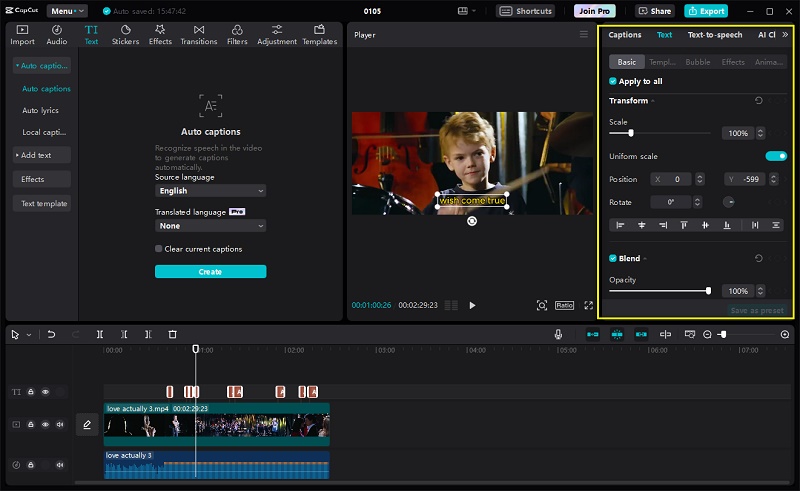Hide the text track with eye icon
This screenshot has width=800, height=491.
(x=45, y=392)
